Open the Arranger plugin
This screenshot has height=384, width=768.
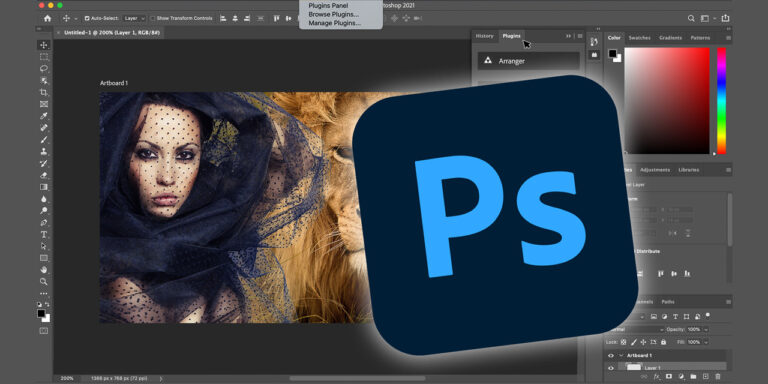click(528, 61)
